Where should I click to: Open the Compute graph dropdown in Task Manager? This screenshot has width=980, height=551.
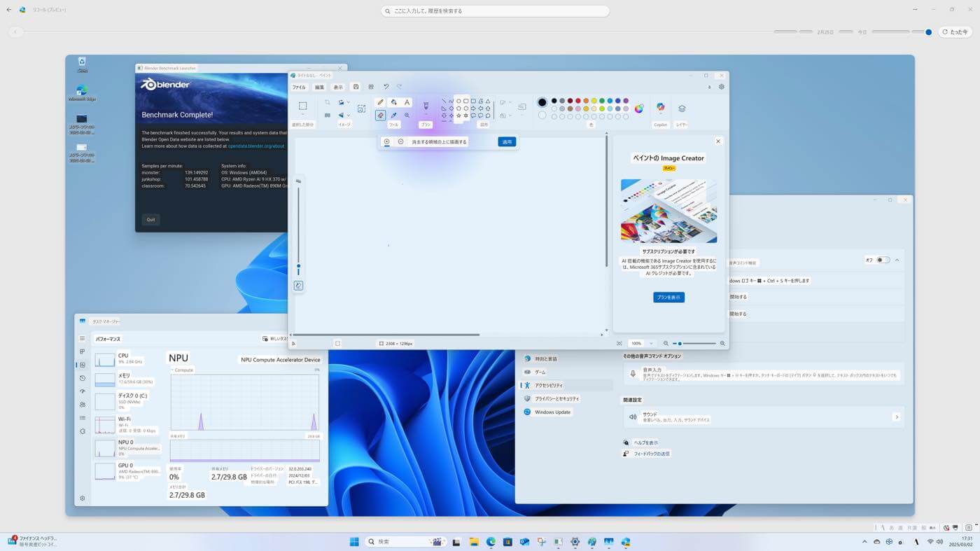coord(182,370)
